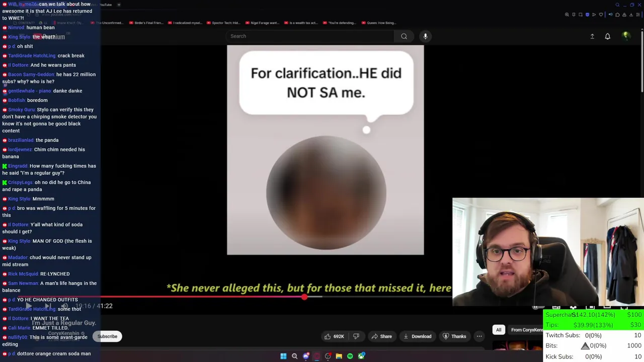Open File Explorer from taskbar
The width and height of the screenshot is (644, 362).
(x=339, y=356)
